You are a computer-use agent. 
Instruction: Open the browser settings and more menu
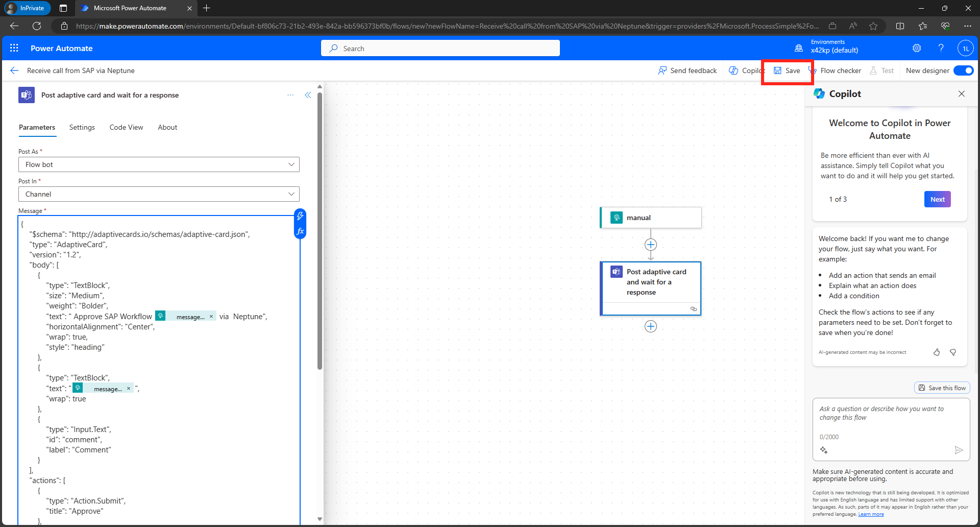click(x=967, y=26)
